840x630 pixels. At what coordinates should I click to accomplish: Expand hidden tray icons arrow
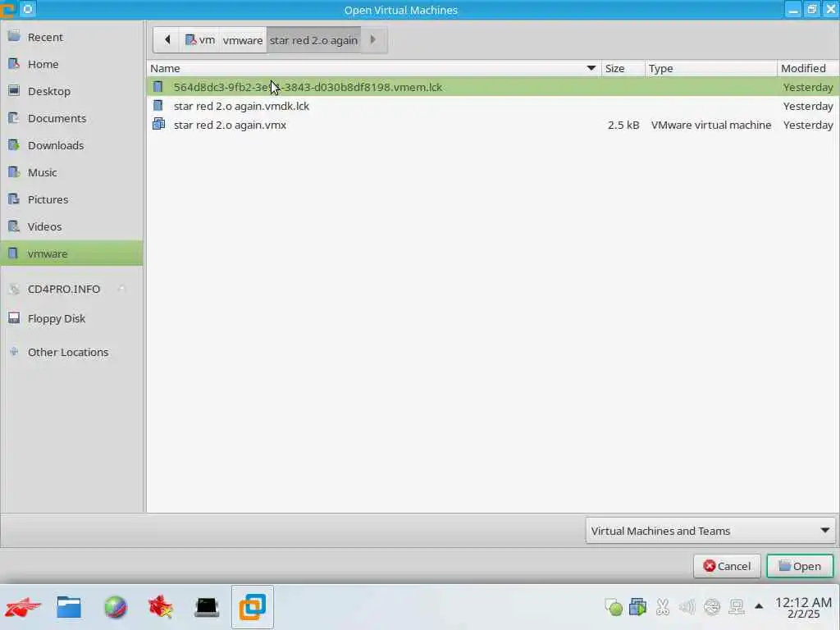759,606
